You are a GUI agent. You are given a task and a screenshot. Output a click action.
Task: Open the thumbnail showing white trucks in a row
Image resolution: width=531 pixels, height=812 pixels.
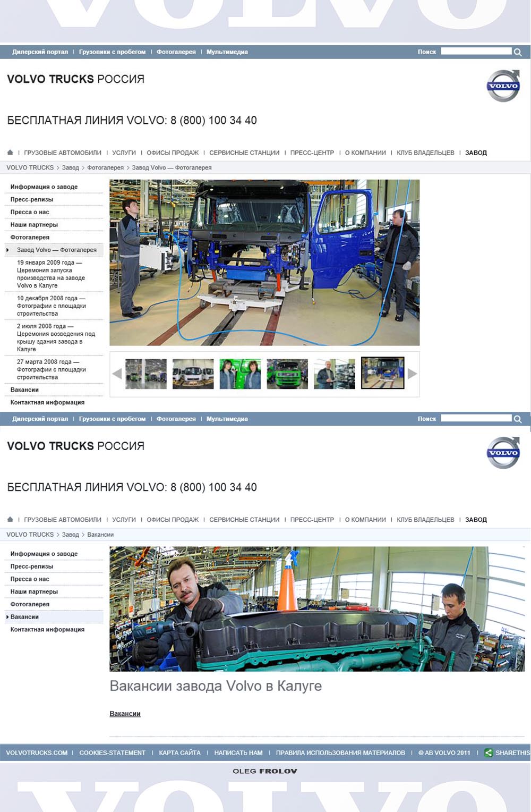point(193,374)
